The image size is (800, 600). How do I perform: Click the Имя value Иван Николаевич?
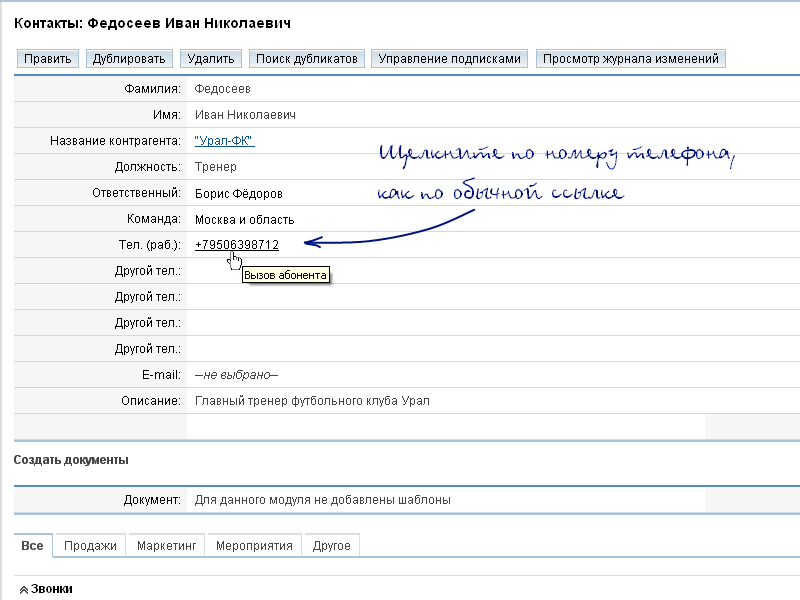[245, 115]
